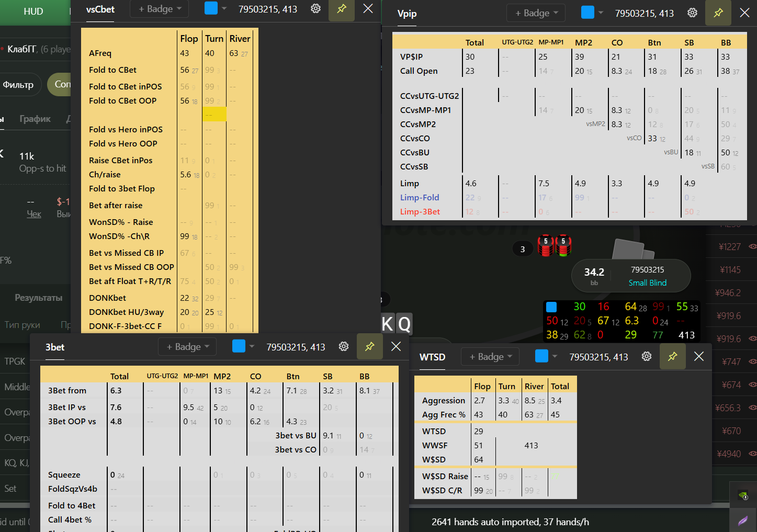The image size is (757, 532).
Task: Open the Результаты section
Action: click(x=39, y=298)
